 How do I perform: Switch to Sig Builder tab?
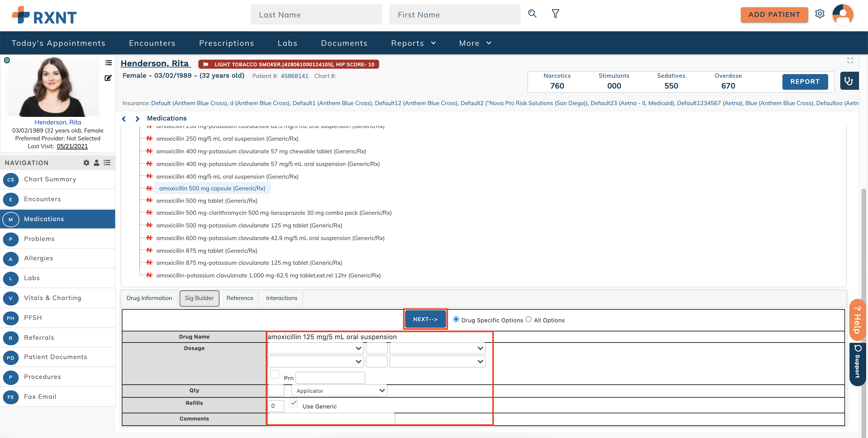(x=199, y=298)
